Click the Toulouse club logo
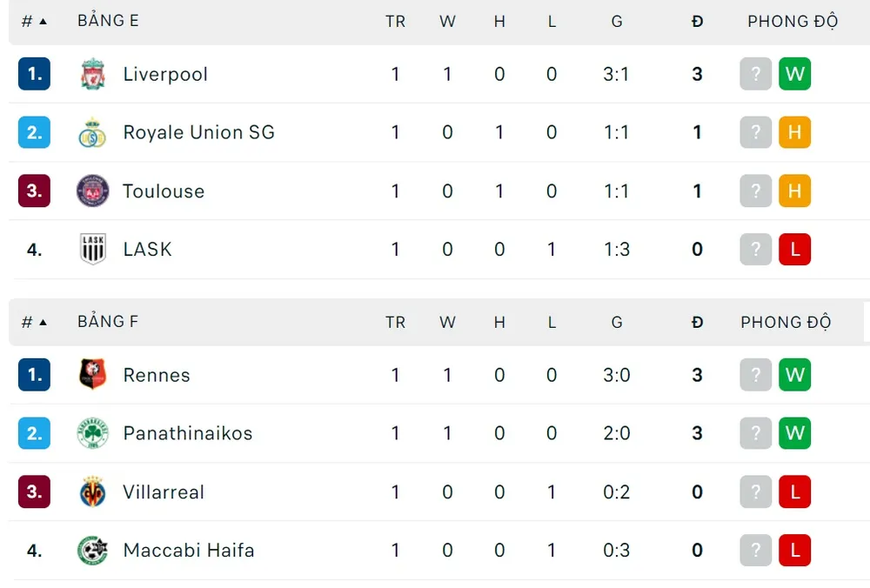 click(x=92, y=190)
